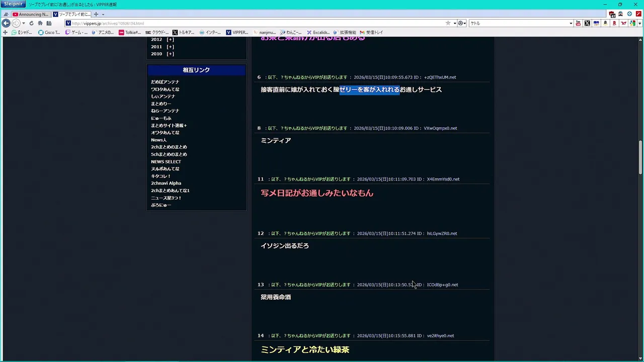Click the red pen icon in top-right panel
This screenshot has width=644, height=362.
(x=638, y=14)
